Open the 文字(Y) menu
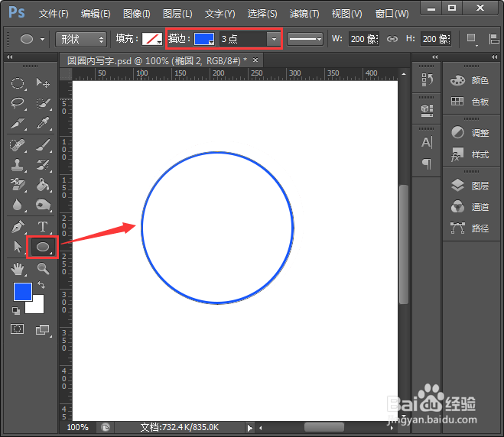This screenshot has height=437, width=504. 219,14
